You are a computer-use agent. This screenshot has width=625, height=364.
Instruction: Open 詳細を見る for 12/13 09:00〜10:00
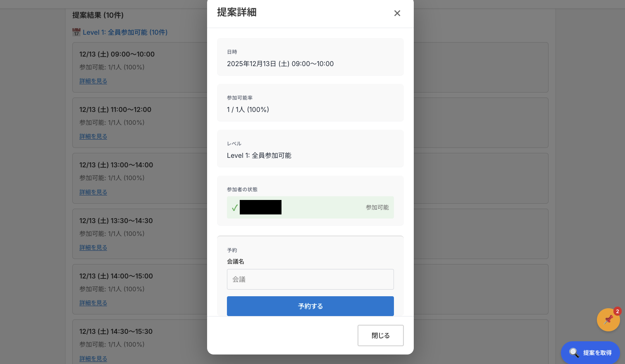click(x=93, y=81)
